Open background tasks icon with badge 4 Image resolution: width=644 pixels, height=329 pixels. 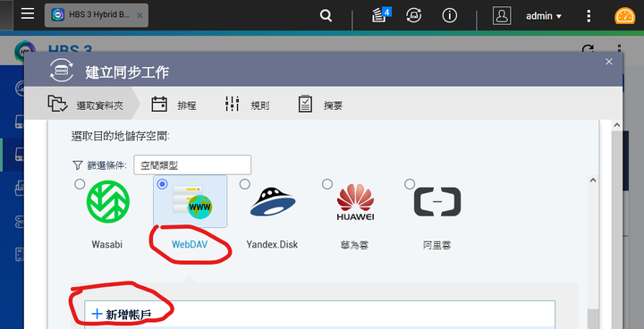pos(380,15)
